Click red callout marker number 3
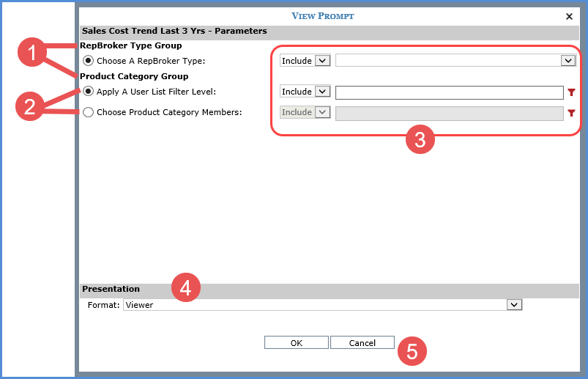Screen dimensions: 588x379 (420, 141)
